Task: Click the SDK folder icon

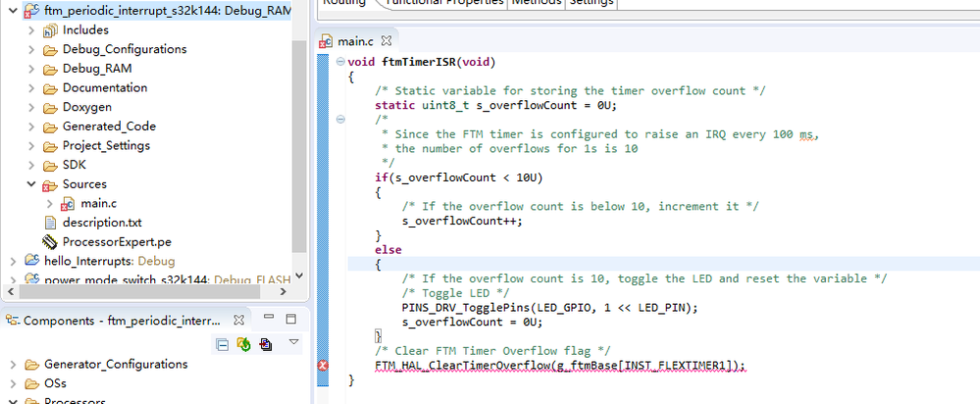Action: pyautogui.click(x=49, y=166)
